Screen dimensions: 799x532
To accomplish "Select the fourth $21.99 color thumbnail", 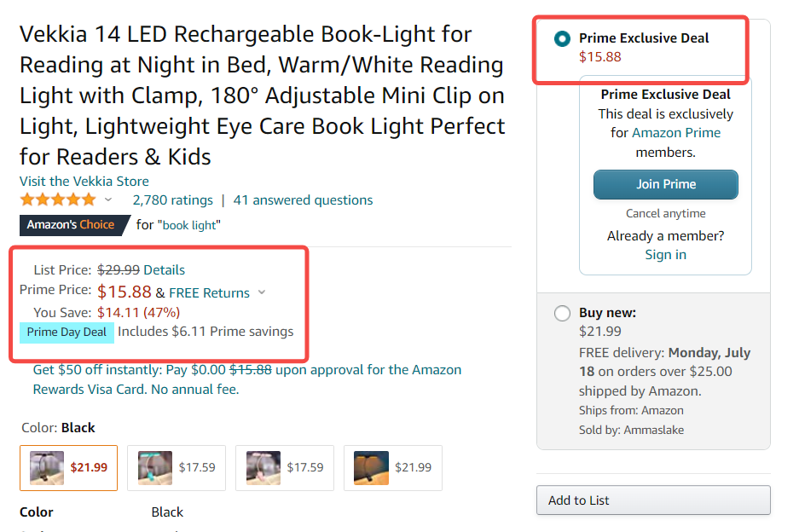I will (x=392, y=467).
